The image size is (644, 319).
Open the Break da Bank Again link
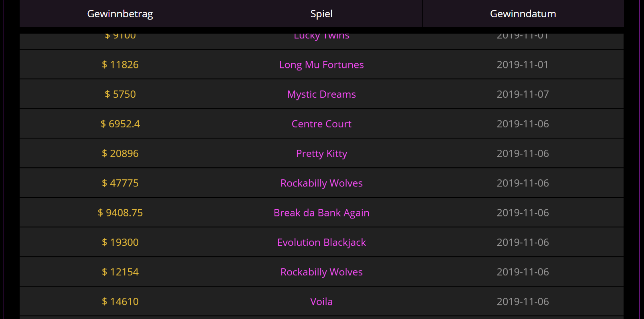pos(321,213)
